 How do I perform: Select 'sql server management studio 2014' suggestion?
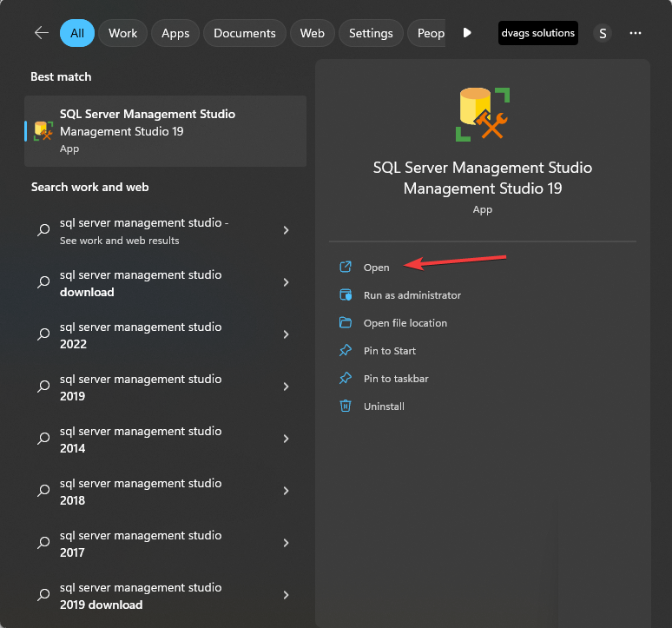coord(166,439)
